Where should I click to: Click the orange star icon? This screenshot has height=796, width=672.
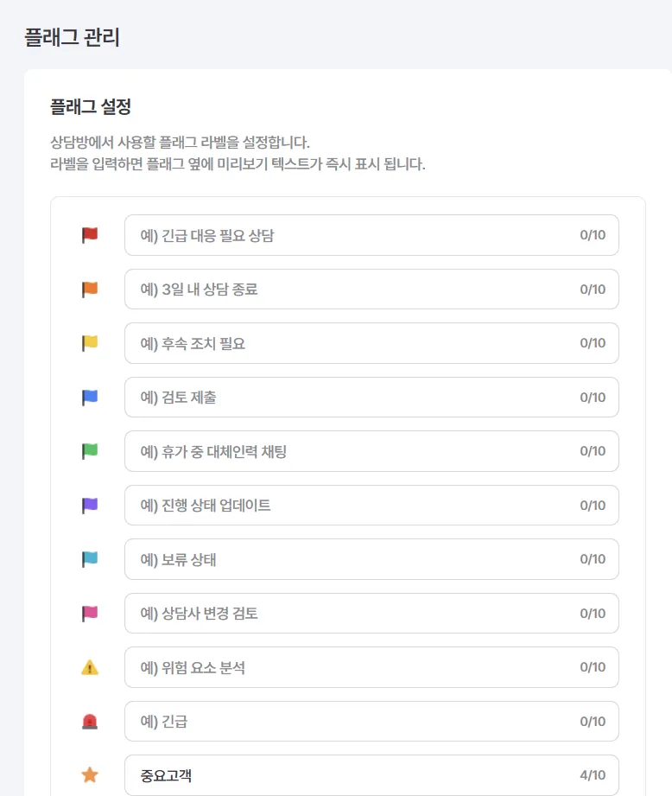tap(90, 775)
